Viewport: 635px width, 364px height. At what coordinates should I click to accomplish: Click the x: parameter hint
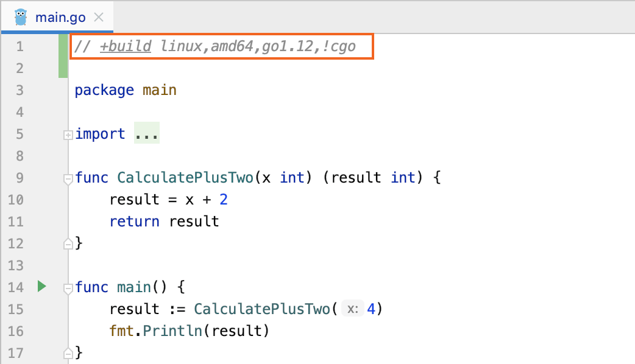click(353, 309)
